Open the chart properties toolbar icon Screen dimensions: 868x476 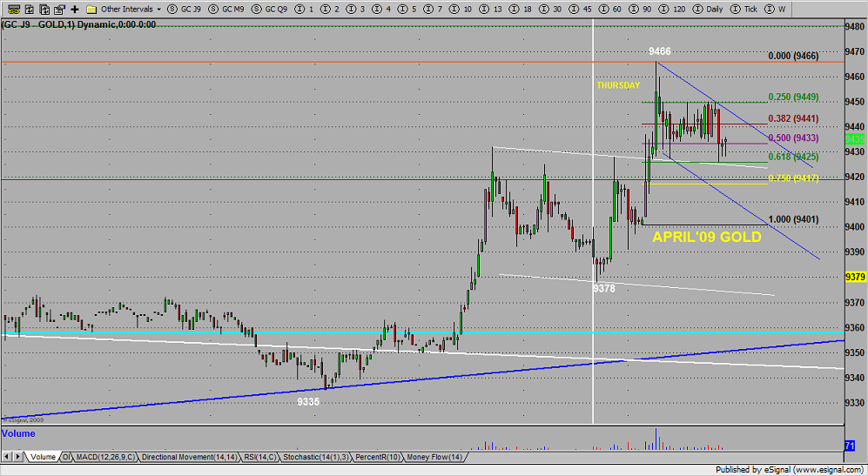59,10
